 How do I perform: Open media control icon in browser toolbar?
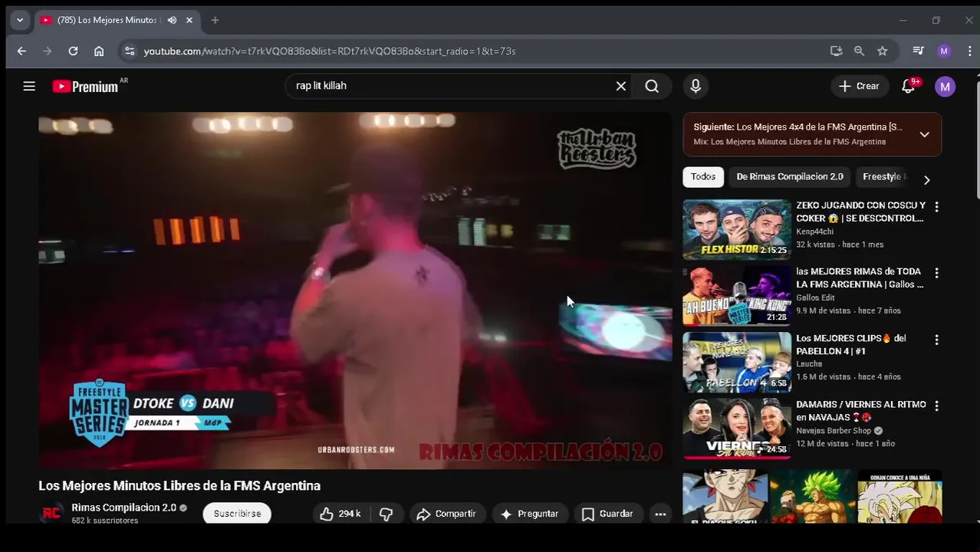tap(918, 51)
